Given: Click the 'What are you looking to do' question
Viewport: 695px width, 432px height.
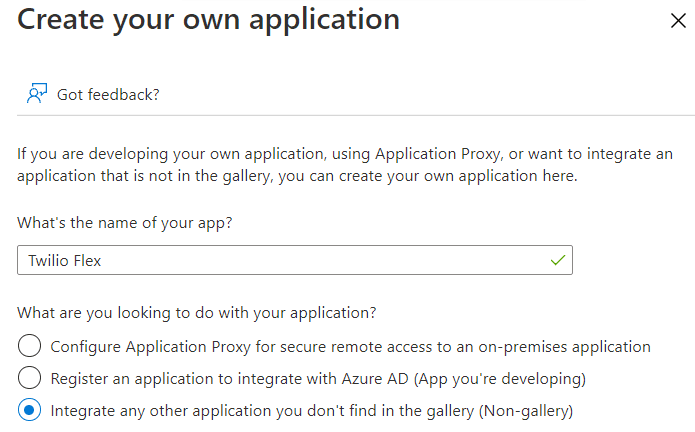Looking at the screenshot, I should (x=197, y=312).
